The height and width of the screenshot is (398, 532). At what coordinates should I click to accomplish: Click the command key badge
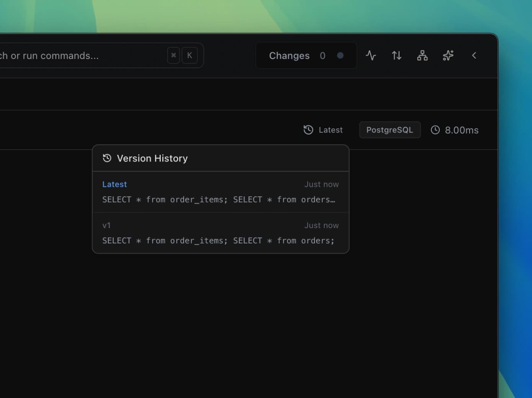(x=173, y=55)
